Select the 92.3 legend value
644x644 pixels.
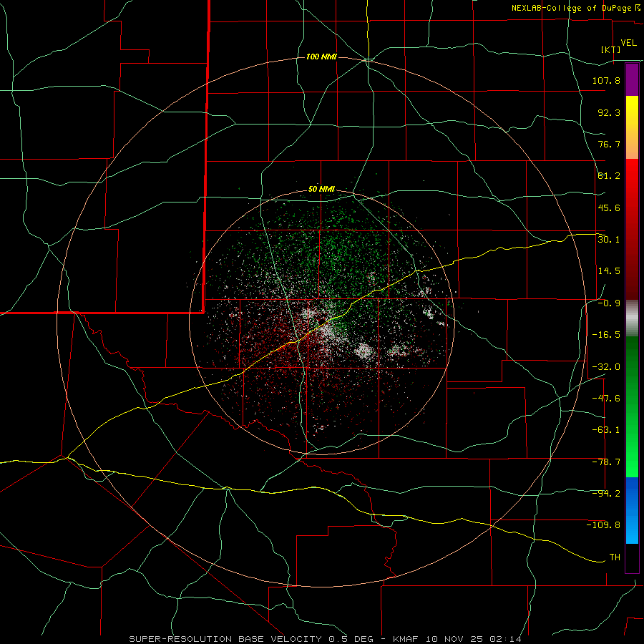[x=609, y=112]
